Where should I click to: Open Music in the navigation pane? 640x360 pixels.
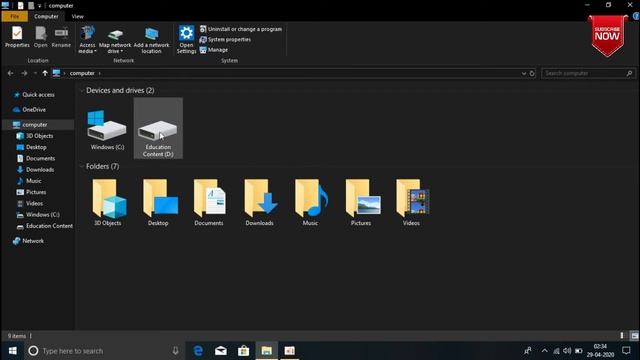click(33, 181)
